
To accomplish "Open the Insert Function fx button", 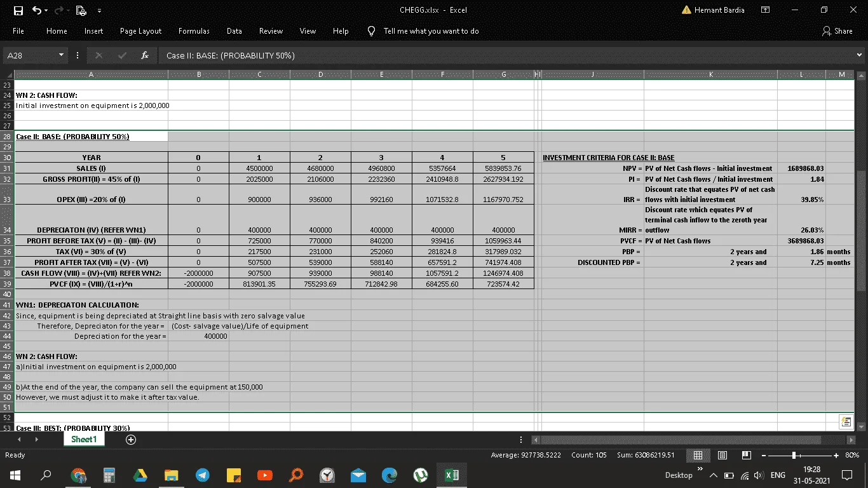I will [145, 55].
